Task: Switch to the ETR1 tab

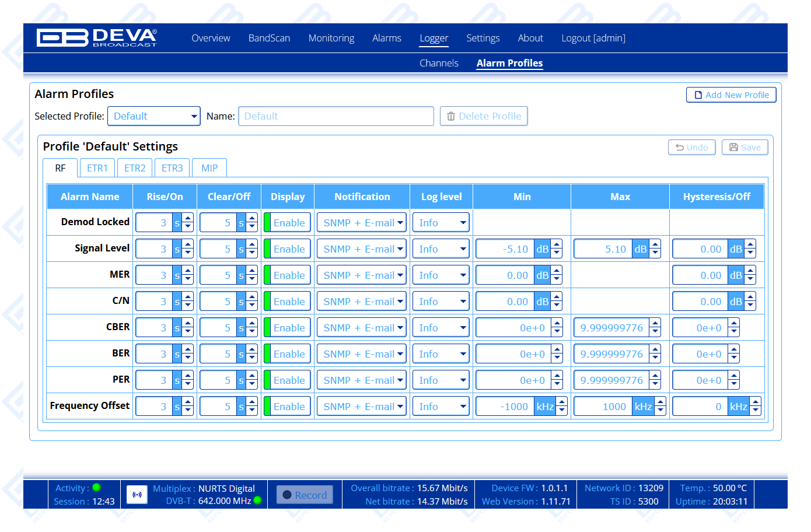Action: point(97,168)
